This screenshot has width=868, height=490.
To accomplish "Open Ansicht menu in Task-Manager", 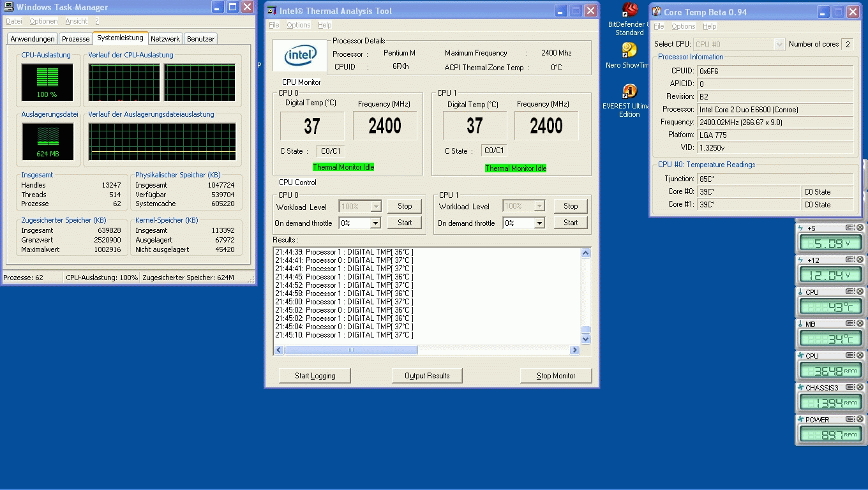I will pyautogui.click(x=77, y=21).
